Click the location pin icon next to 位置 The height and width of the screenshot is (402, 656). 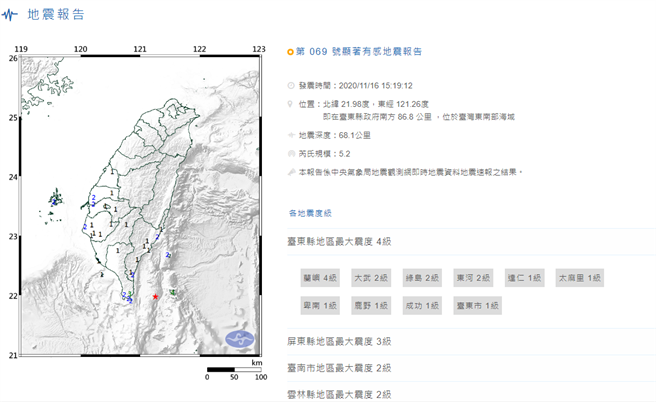(x=291, y=103)
